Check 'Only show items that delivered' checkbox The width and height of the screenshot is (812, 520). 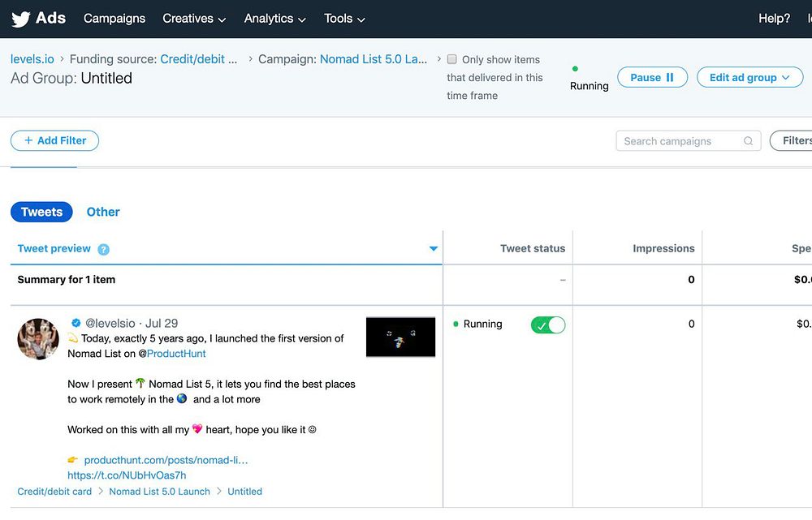(452, 59)
